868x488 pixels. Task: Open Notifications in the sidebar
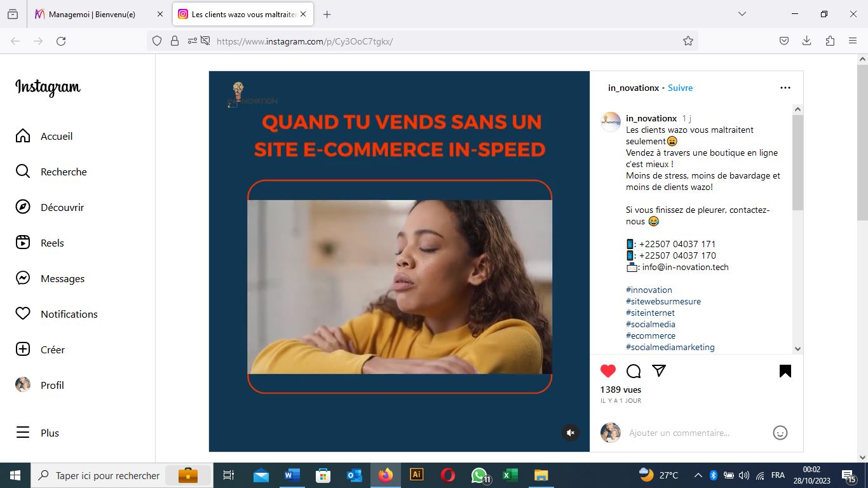click(x=23, y=314)
